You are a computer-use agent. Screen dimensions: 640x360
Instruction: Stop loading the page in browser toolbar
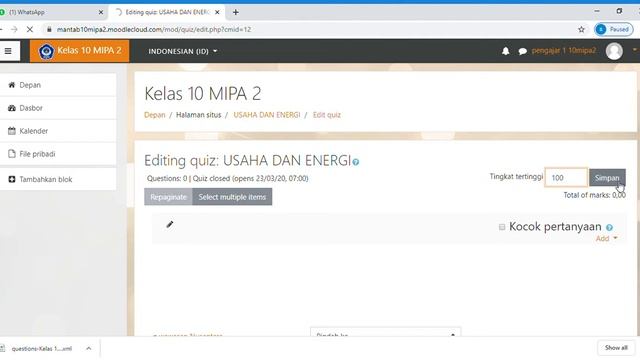click(x=30, y=29)
